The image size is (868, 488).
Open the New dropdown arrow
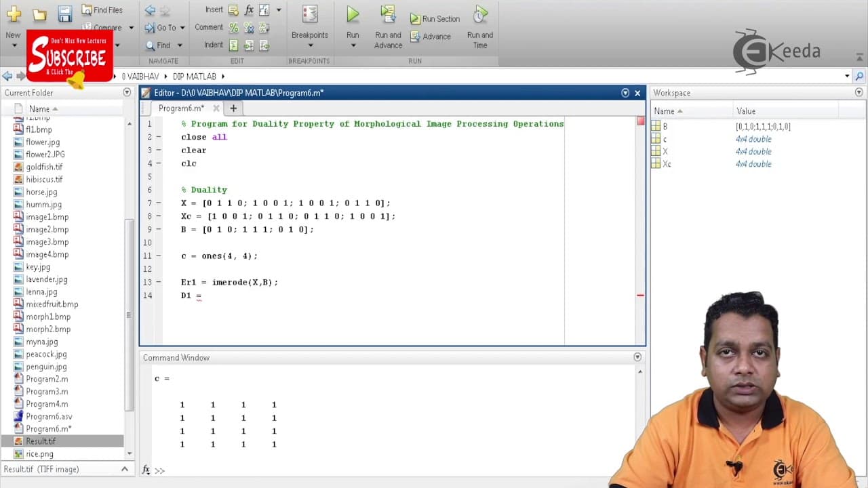(x=14, y=46)
